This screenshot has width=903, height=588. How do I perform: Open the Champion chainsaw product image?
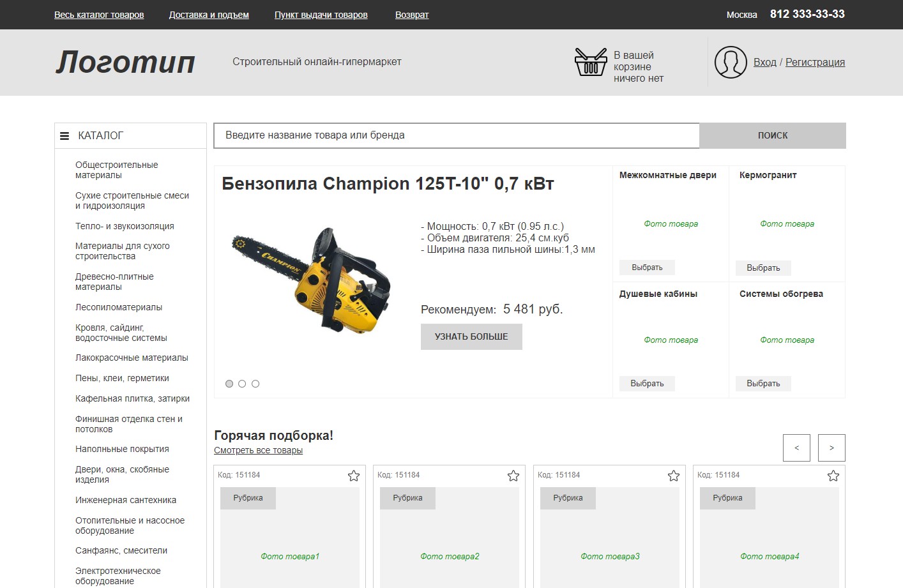[x=311, y=281]
